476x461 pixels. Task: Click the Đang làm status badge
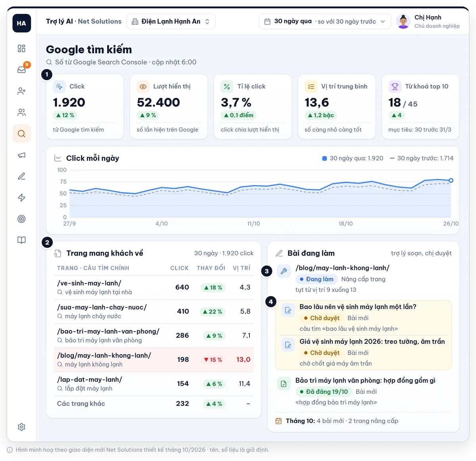pyautogui.click(x=317, y=279)
